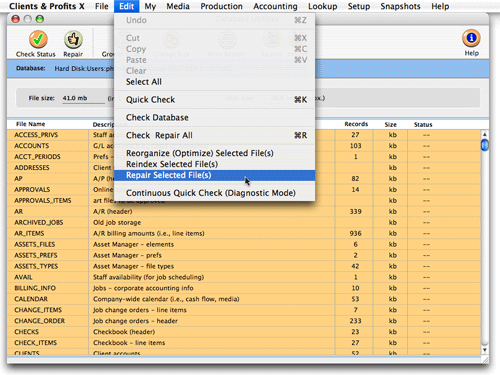This screenshot has height=375, width=500.
Task: Close the highlighted Edit menu
Action: click(x=126, y=6)
